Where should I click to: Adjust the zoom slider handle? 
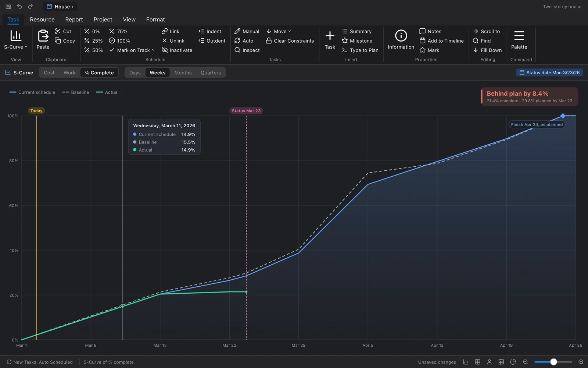[553, 362]
